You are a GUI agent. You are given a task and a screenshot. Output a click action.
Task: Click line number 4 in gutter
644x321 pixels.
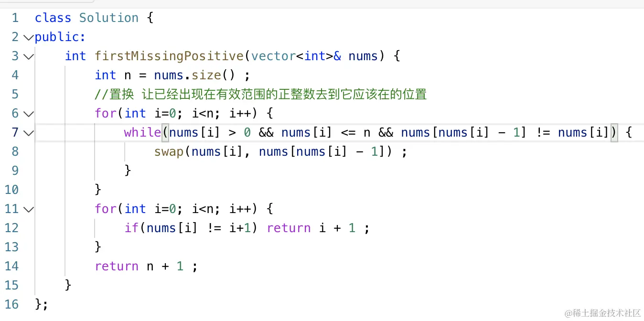[x=15, y=75]
